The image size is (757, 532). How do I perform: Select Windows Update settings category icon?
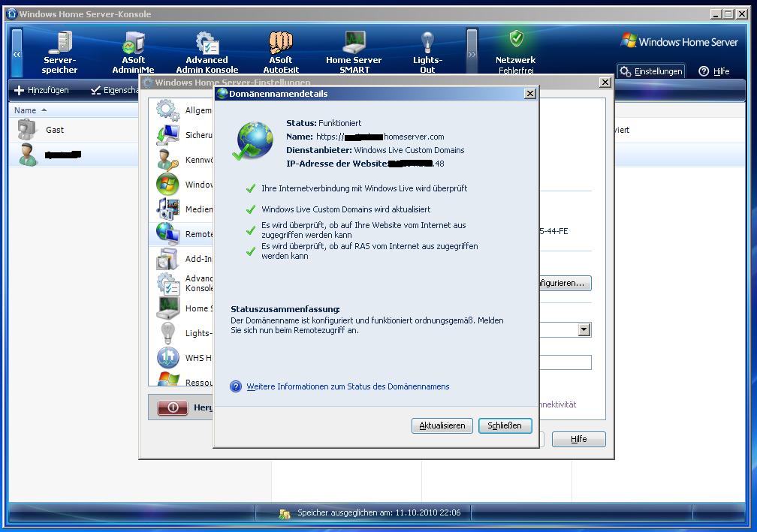click(167, 185)
